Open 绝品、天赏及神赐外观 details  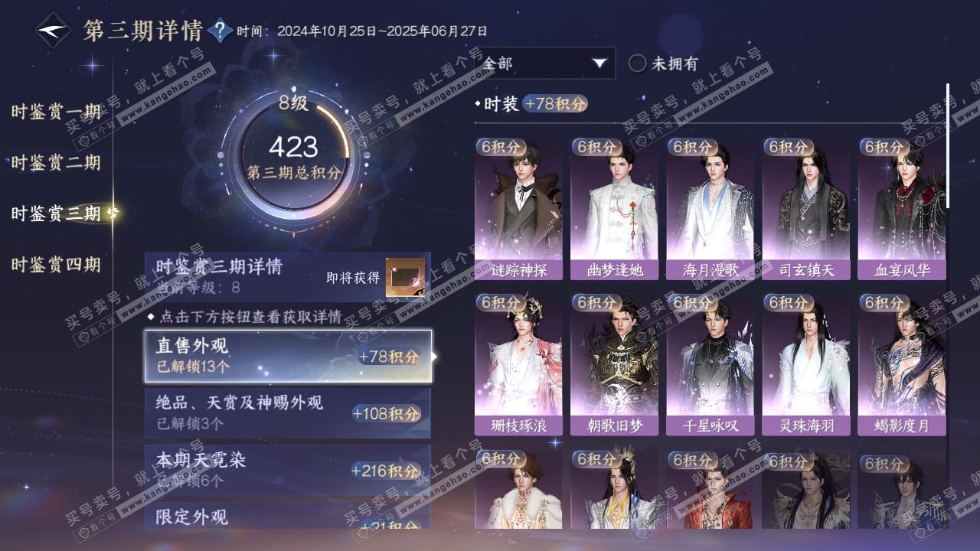288,412
